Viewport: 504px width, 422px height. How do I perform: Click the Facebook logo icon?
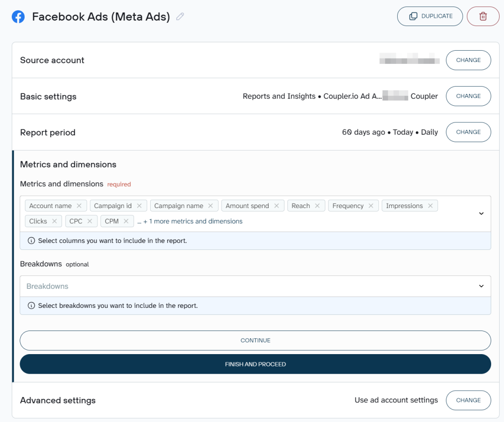pyautogui.click(x=18, y=17)
